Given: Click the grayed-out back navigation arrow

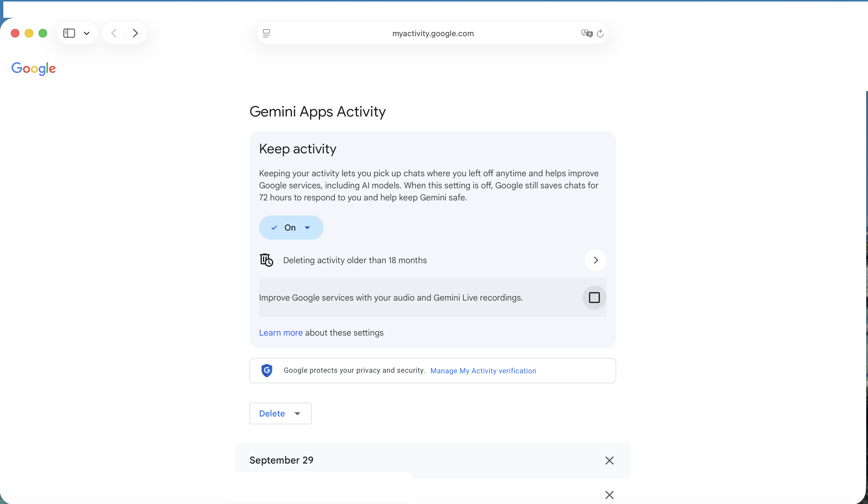Looking at the screenshot, I should coord(114,33).
